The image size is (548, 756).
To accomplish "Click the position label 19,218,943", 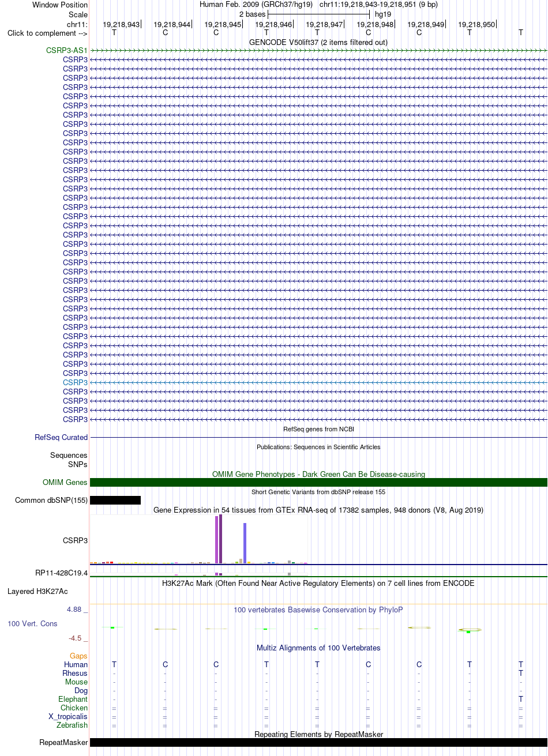I will point(121,25).
